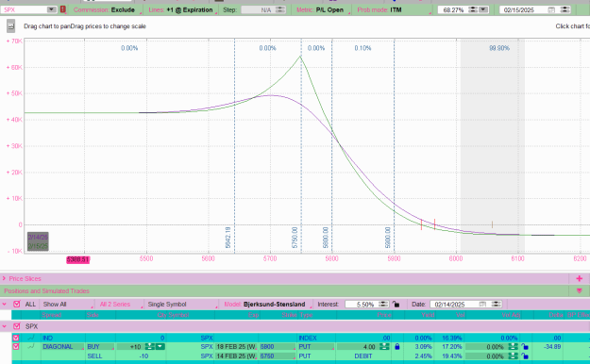The height and width of the screenshot is (364, 590).
Task: Adjust Vol Adj stepper on 5750 PUT row
Action: click(x=514, y=356)
